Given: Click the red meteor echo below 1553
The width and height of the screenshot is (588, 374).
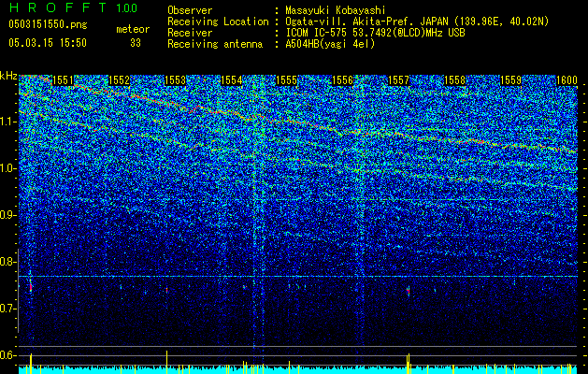Looking at the screenshot, I should 167,290.
